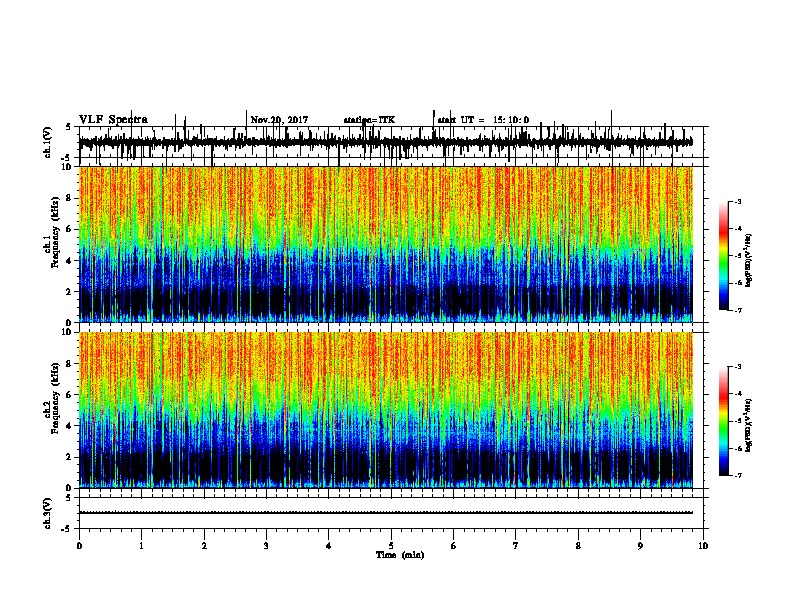The height and width of the screenshot is (612, 792).
Task: Click time axis tick label "7"
Action: coord(516,546)
